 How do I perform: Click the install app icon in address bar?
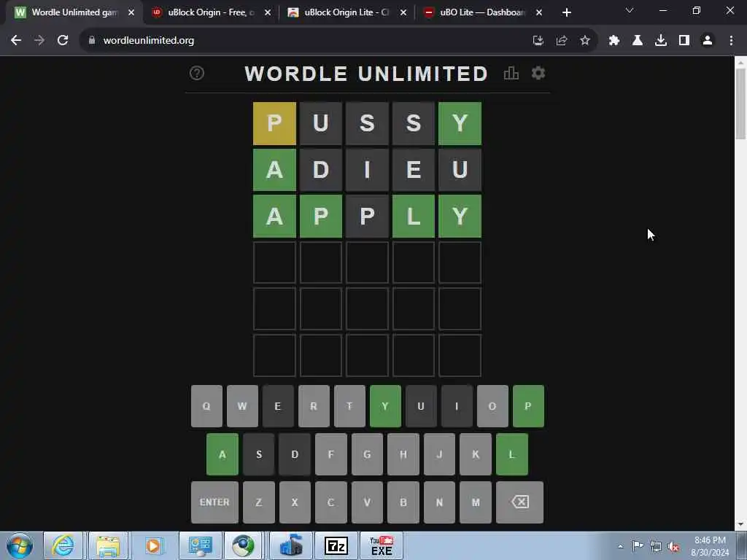[x=538, y=41]
